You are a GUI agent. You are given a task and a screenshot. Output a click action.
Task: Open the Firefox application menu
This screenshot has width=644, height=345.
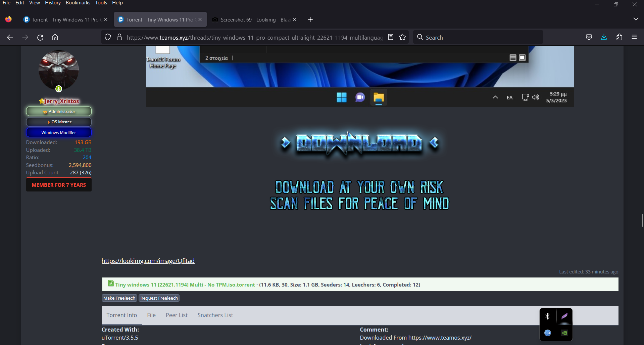click(634, 37)
